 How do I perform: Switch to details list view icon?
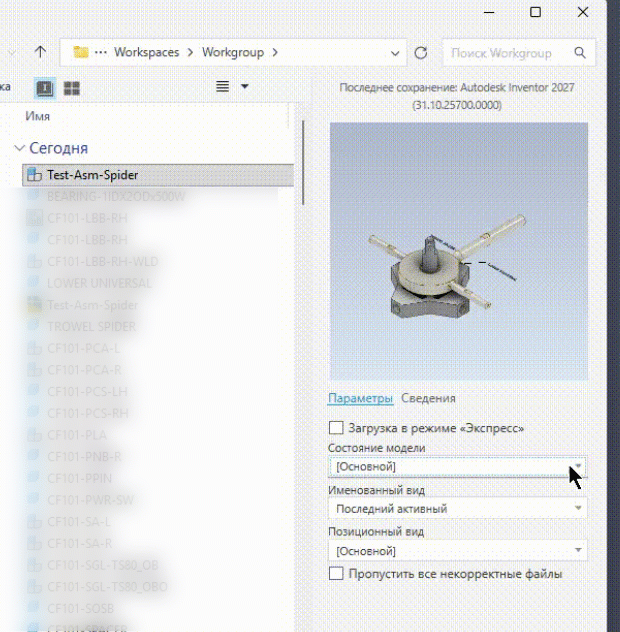click(45, 88)
